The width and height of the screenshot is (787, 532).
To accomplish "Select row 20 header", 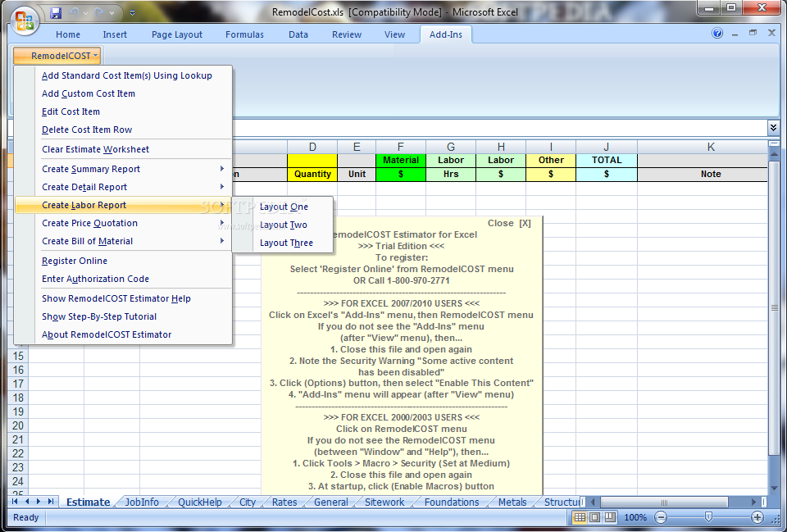I will [x=18, y=425].
